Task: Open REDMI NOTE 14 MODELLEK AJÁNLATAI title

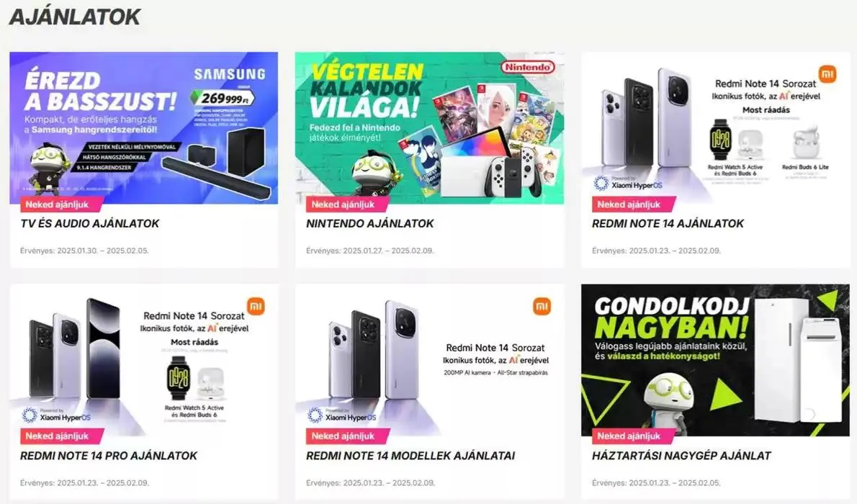Action: coord(410,456)
